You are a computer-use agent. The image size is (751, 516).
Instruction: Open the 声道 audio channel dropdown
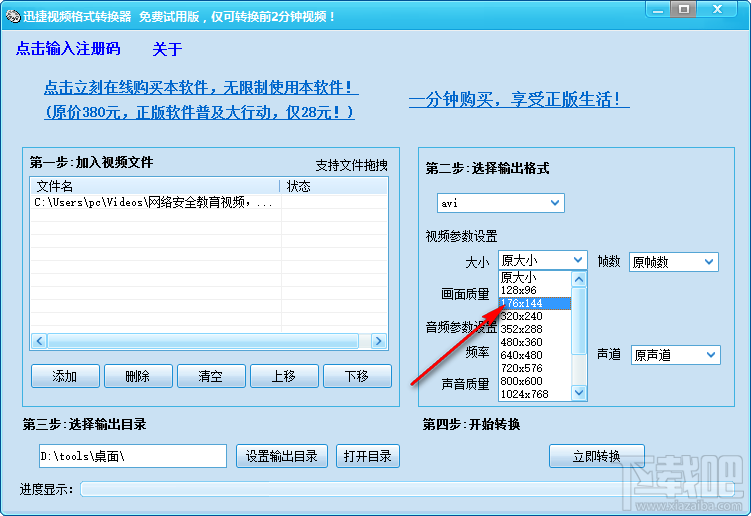(x=711, y=355)
